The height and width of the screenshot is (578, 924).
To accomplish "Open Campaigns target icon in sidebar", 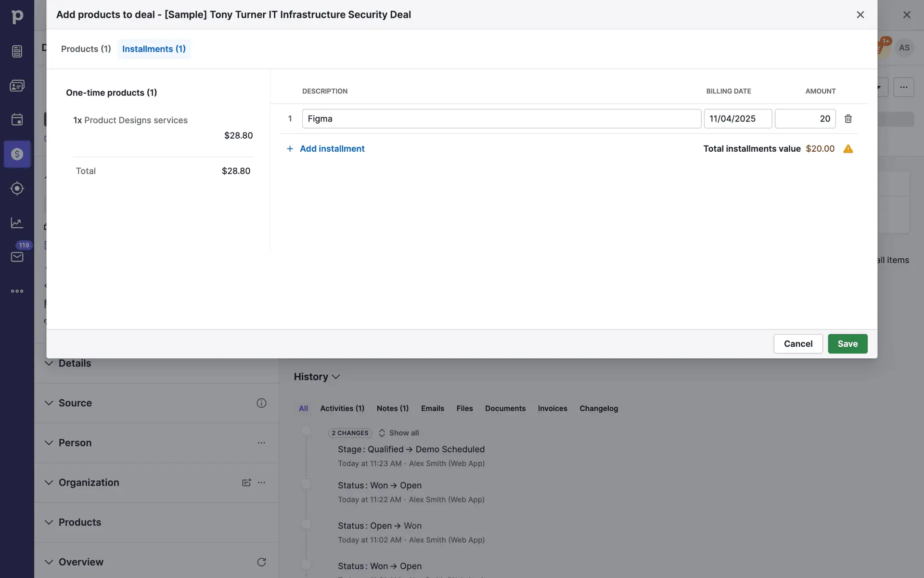I will [x=17, y=188].
